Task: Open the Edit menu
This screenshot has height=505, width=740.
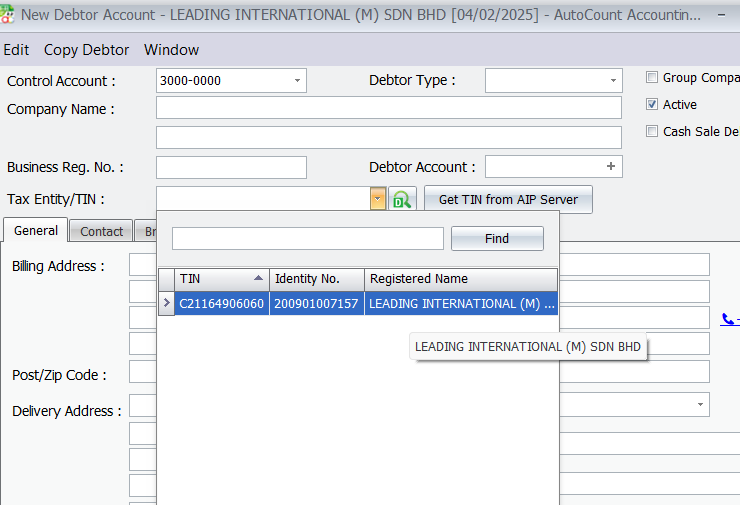Action: (x=16, y=50)
